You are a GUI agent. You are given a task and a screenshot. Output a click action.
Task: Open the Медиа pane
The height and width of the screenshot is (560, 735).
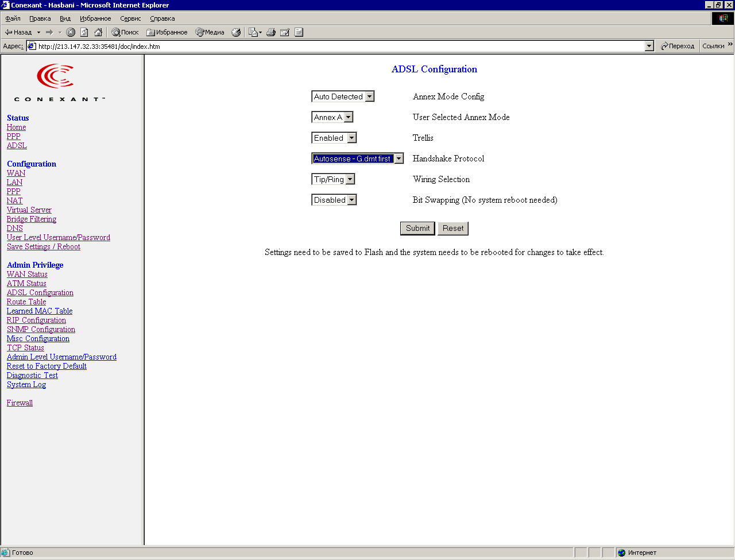pyautogui.click(x=210, y=32)
